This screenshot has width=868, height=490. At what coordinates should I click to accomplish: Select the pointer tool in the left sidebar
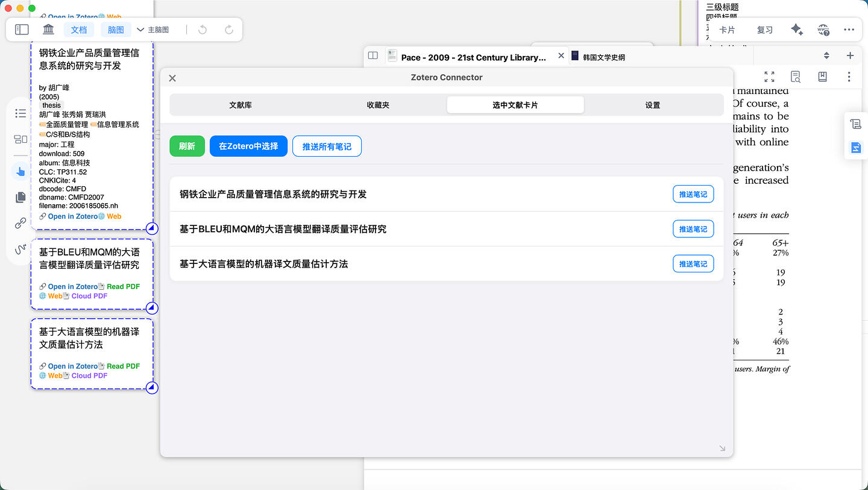click(20, 171)
